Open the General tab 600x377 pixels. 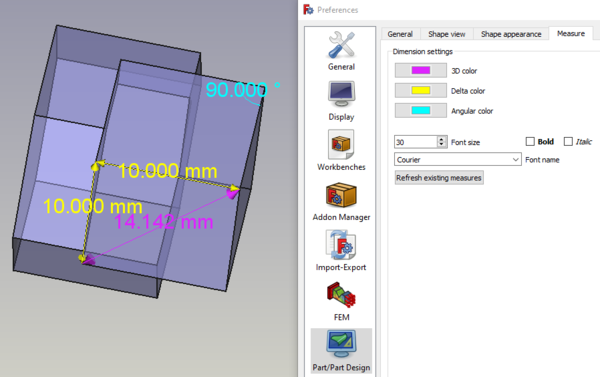[x=400, y=34]
